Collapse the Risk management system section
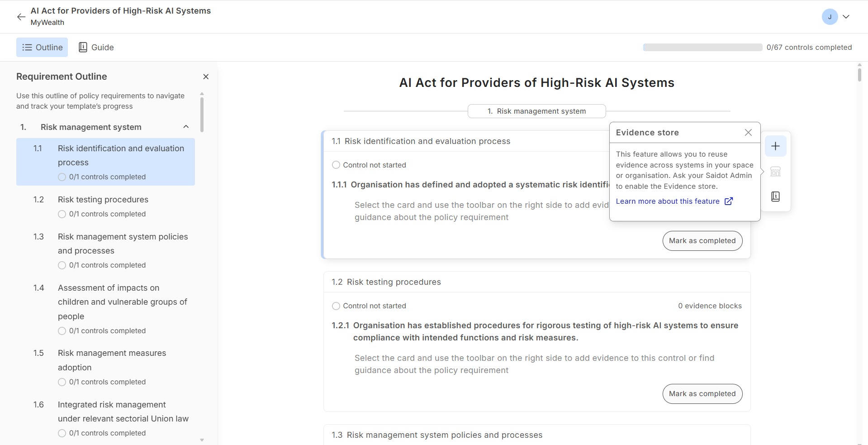This screenshot has height=445, width=868. click(186, 127)
